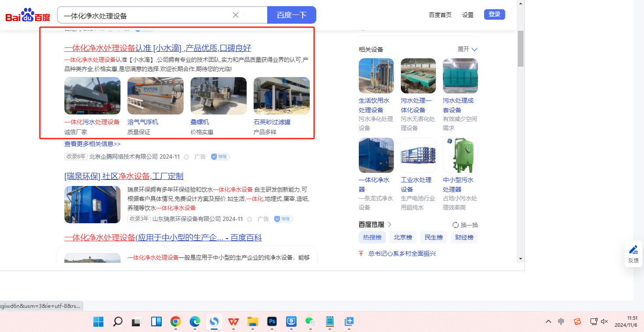Click the Baidu logo

28,15
